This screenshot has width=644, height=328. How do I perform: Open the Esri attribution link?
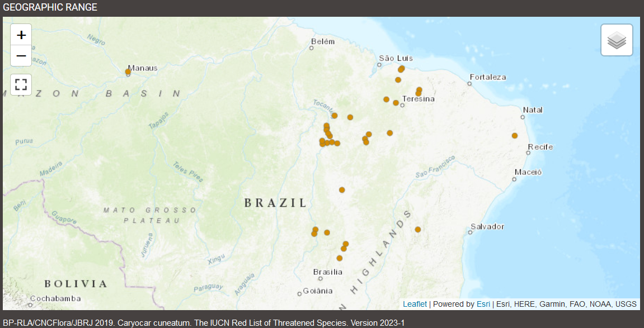(x=483, y=304)
